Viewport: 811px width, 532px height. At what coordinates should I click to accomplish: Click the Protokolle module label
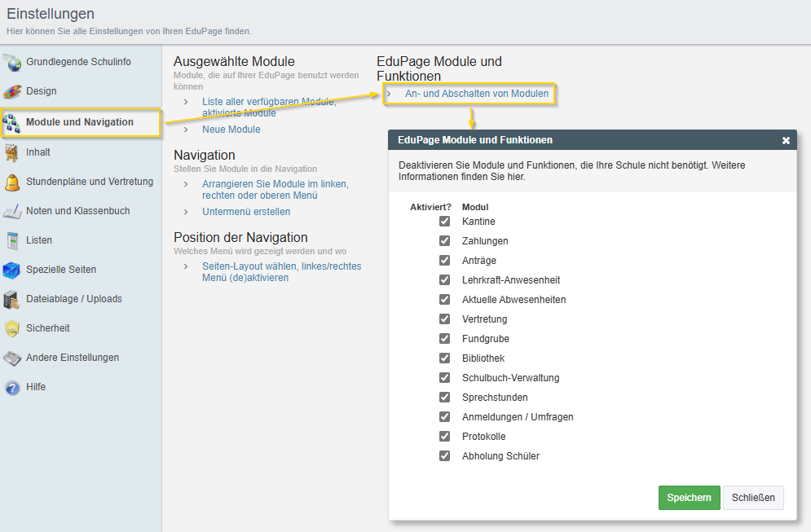483,437
